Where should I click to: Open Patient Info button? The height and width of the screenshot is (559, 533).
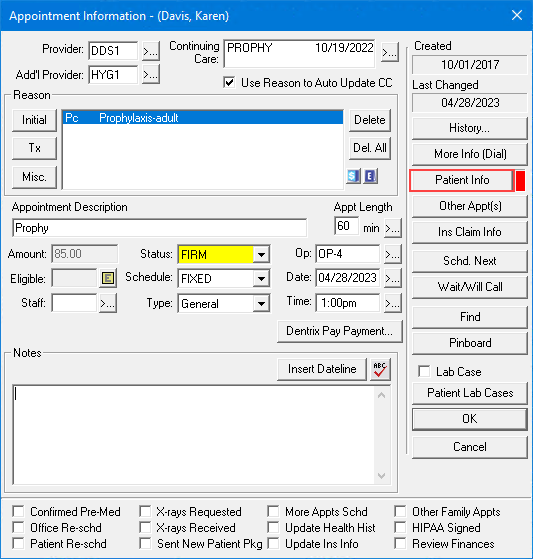462,180
